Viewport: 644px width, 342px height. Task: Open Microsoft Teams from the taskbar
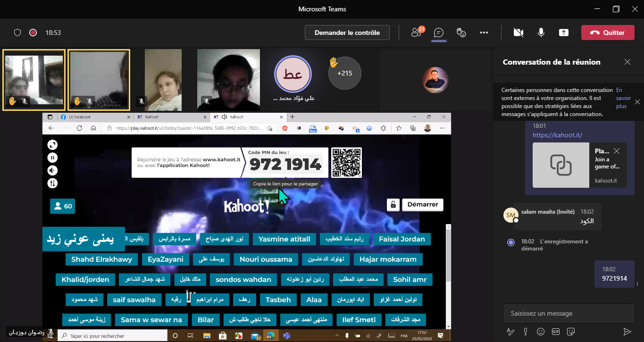[x=286, y=336]
